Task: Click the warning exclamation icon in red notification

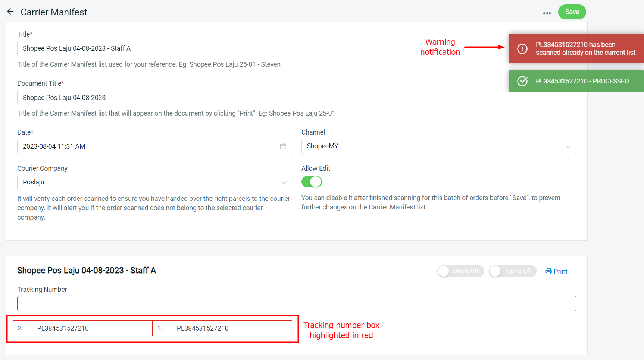Action: pyautogui.click(x=522, y=49)
